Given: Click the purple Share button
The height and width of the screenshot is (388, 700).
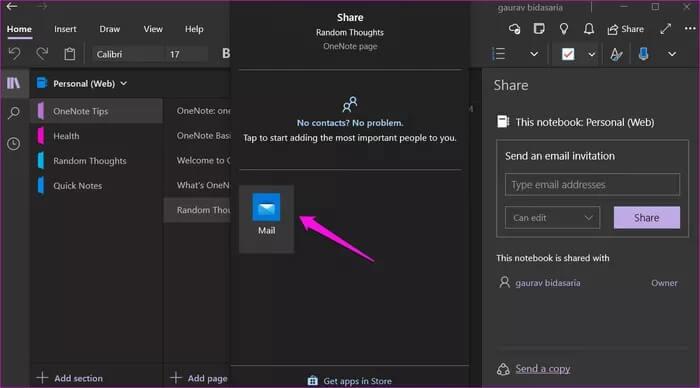Looking at the screenshot, I should coord(646,217).
